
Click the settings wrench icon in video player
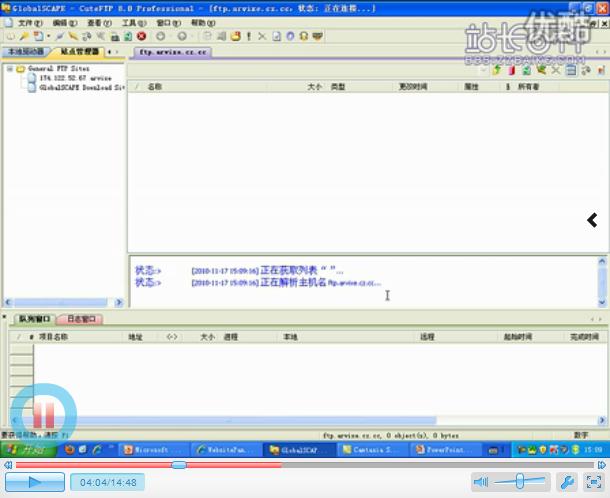[x=565, y=482]
